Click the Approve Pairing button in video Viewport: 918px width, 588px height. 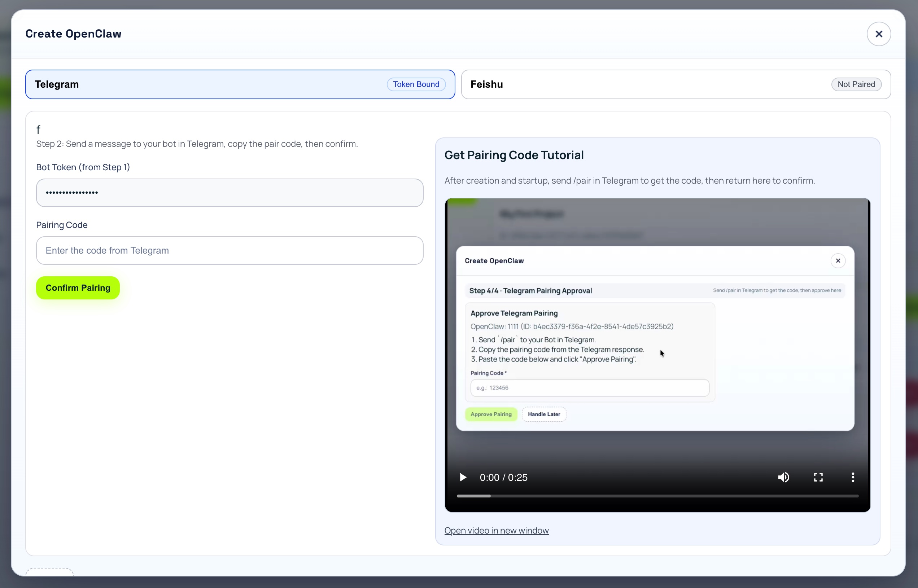491,414
